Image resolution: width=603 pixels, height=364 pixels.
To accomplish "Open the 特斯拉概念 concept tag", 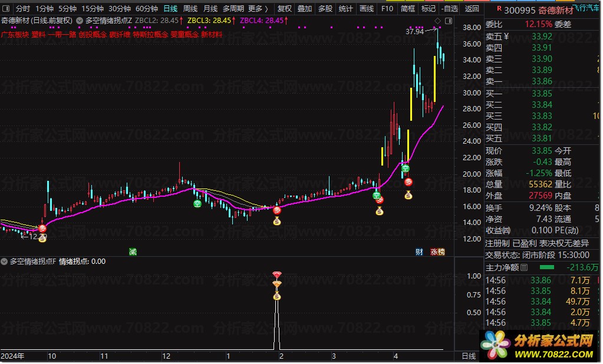I will click(x=150, y=35).
